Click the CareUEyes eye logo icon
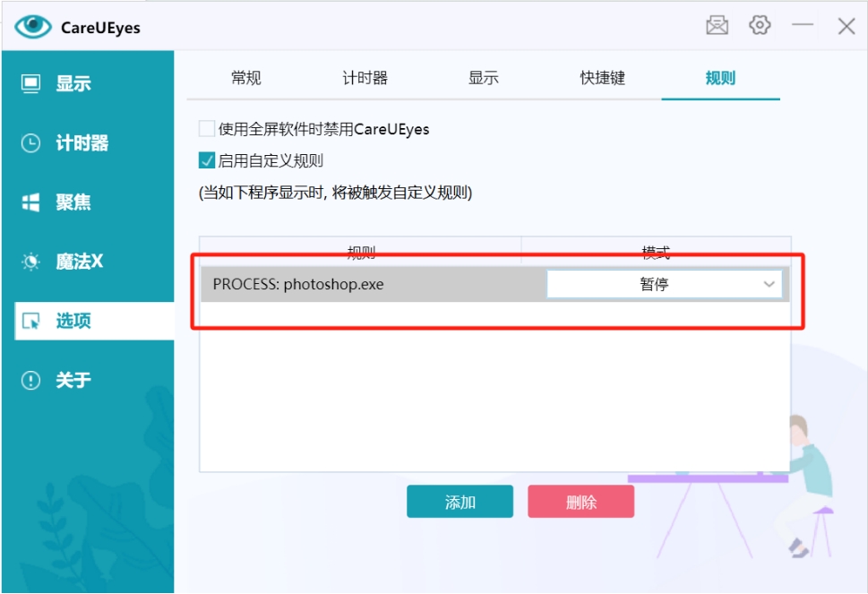This screenshot has height=594, width=868. coord(33,26)
